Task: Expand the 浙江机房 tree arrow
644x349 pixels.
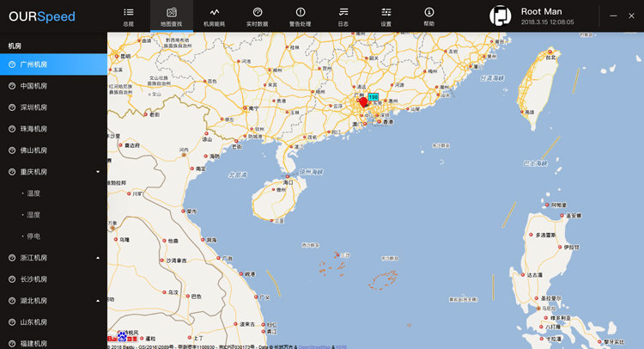Action: coord(98,258)
